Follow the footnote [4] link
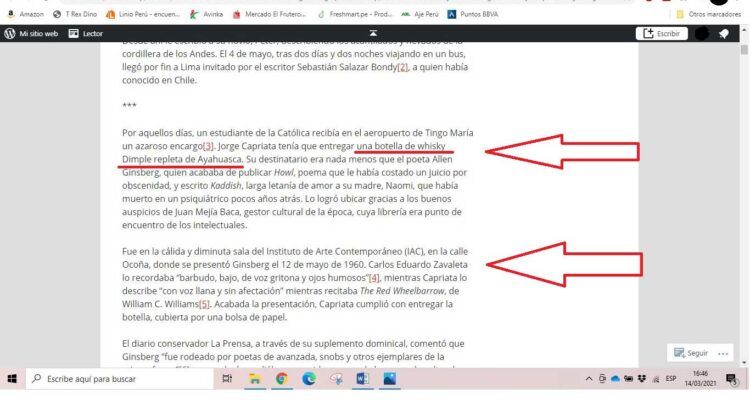Screen dimensions: 750x400 pyautogui.click(x=374, y=277)
